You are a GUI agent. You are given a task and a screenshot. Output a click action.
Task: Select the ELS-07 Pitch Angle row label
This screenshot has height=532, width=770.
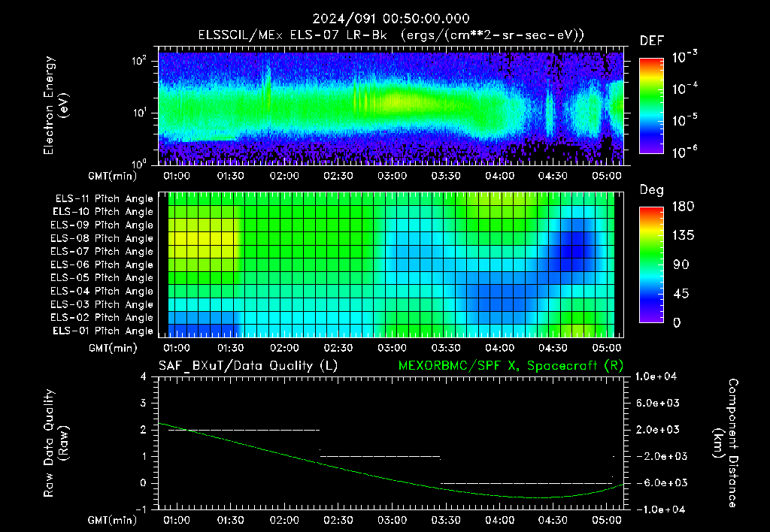tap(102, 251)
